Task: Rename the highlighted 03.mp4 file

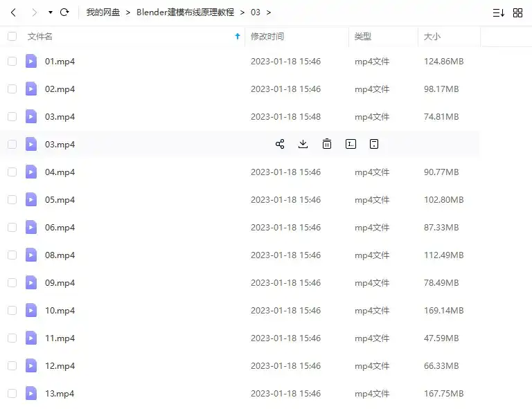Action: click(x=351, y=144)
